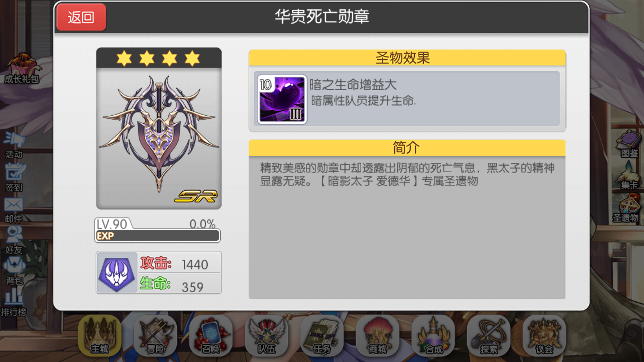Open the 好友 friends icon
Image resolution: width=644 pixels, height=362 pixels.
[x=14, y=240]
